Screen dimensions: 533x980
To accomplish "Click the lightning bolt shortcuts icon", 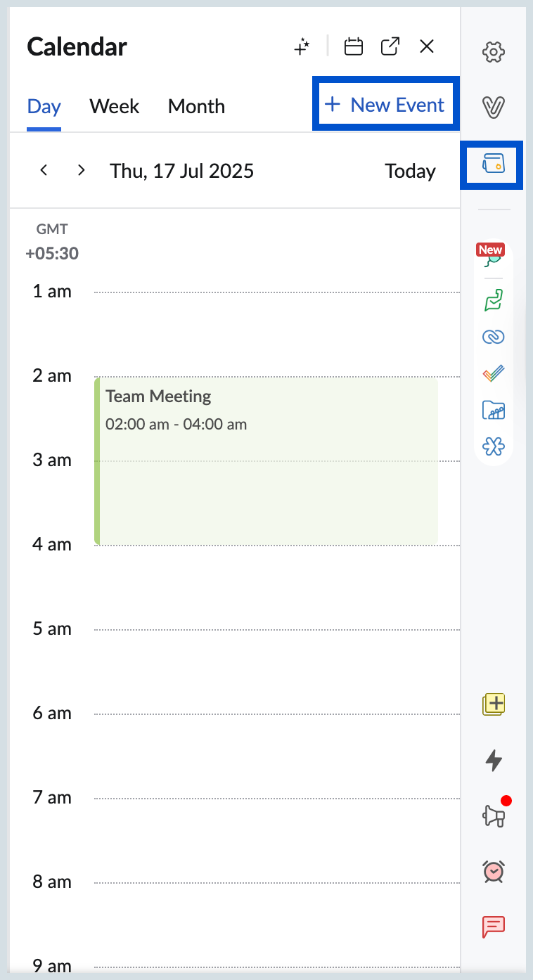I will (x=494, y=761).
